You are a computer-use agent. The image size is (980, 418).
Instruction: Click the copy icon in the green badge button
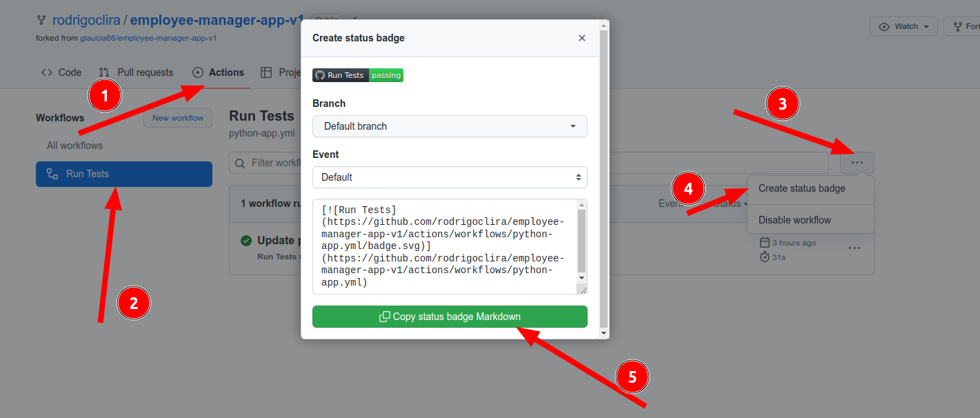click(383, 317)
